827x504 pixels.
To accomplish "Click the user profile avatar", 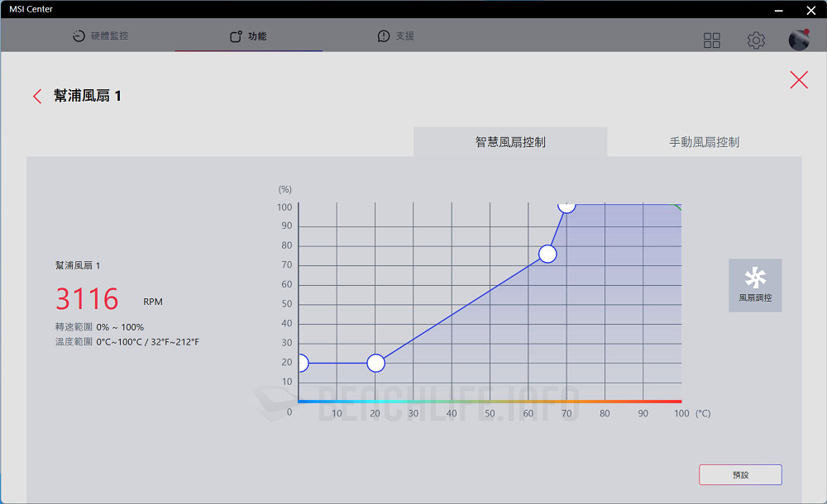I will pos(799,40).
